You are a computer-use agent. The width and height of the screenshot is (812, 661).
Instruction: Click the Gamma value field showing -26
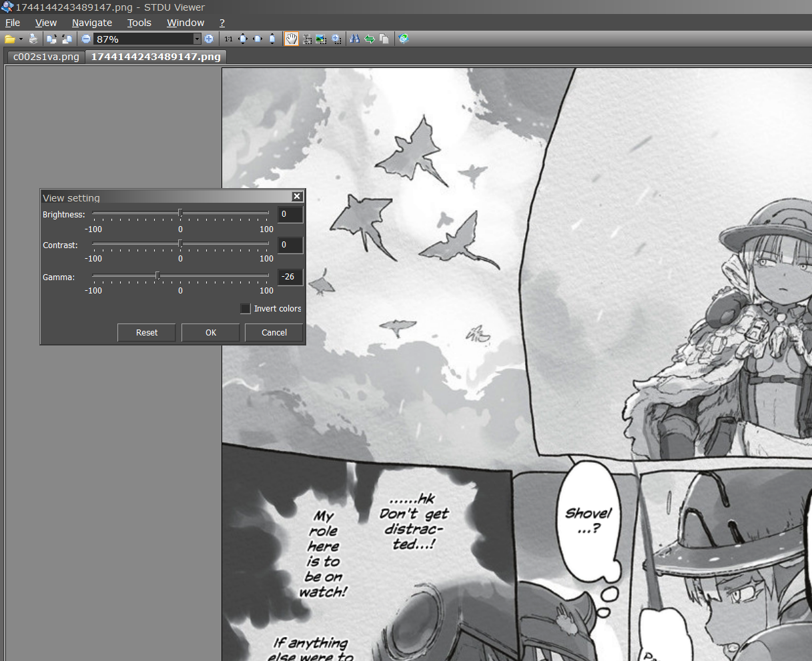[x=290, y=276]
